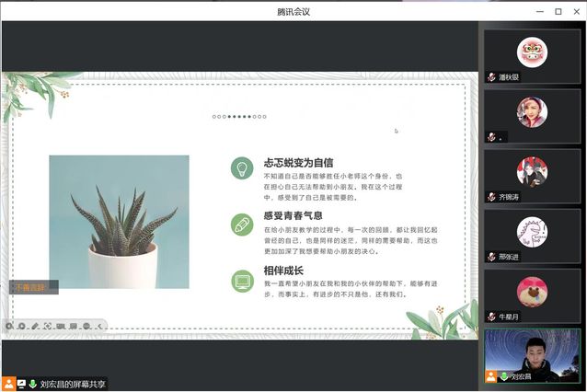Click the green microphone icon beside 刘宏昌的屏幕共享
587x392 pixels.
tap(33, 384)
